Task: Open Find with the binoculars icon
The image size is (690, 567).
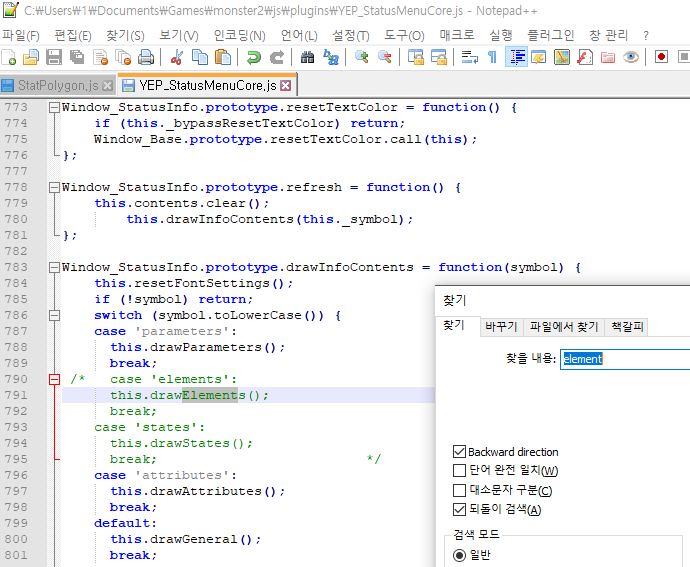Action: (x=308, y=57)
